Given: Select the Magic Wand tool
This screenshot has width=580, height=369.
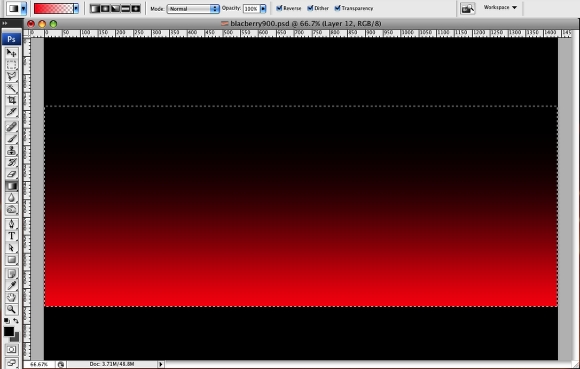Looking at the screenshot, I should click(x=11, y=88).
